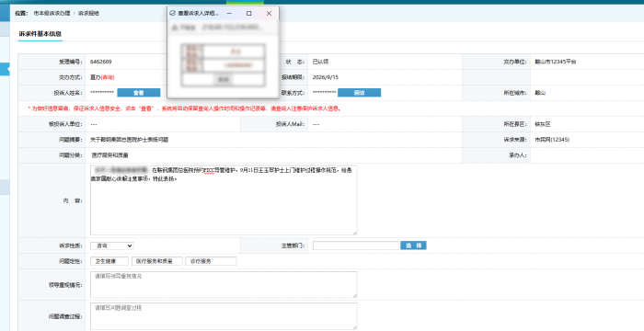Click the popup window's title bar icon
The image size is (644, 331).
(x=173, y=14)
